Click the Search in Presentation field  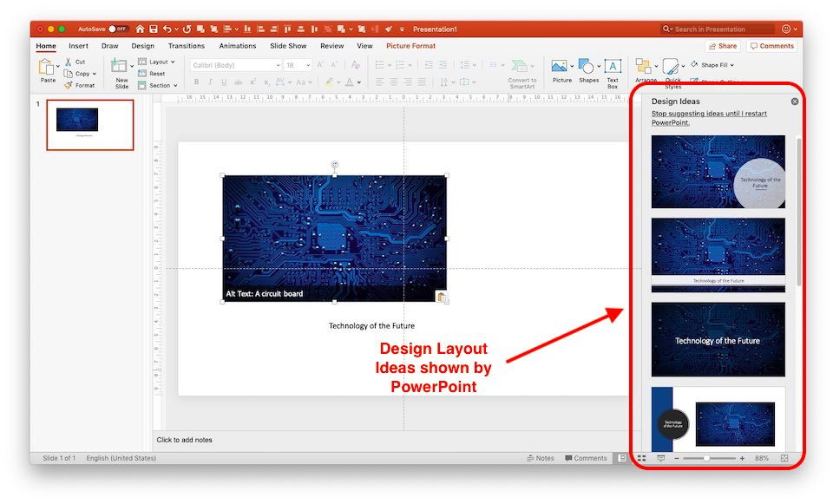pyautogui.click(x=717, y=29)
